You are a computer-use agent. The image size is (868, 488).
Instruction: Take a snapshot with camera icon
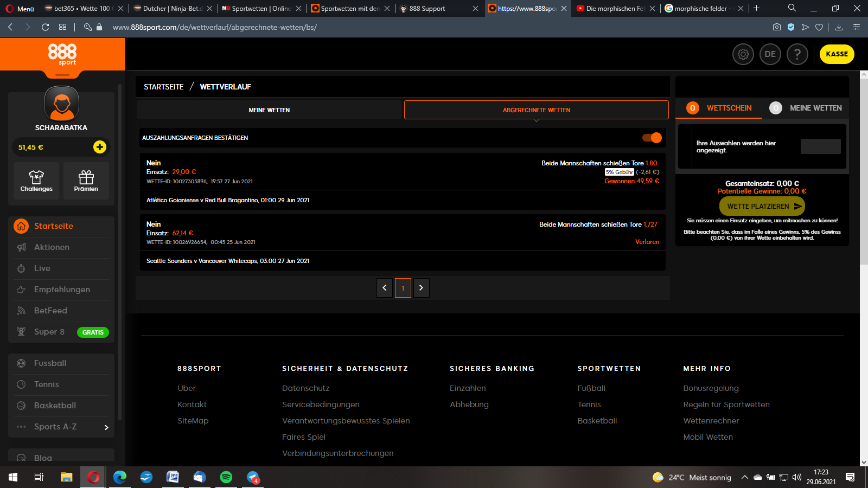pyautogui.click(x=777, y=27)
